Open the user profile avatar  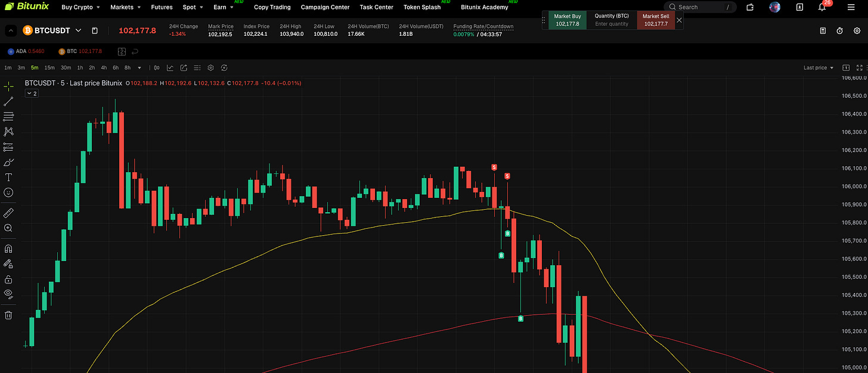click(775, 7)
